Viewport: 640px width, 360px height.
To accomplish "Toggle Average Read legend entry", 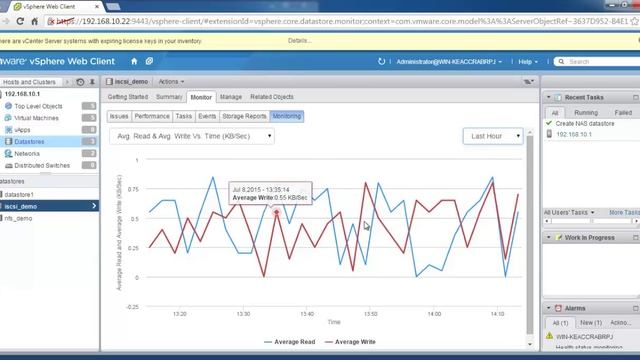I will coord(290,342).
